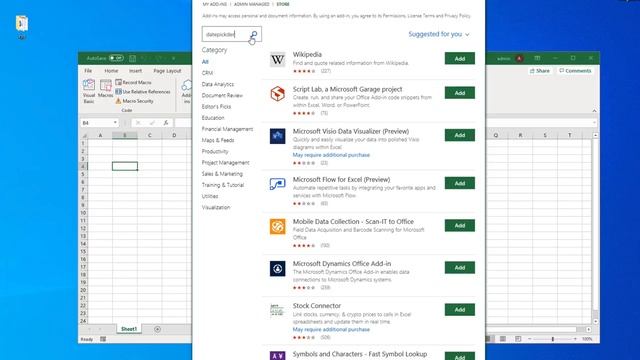Expand the Suggested for you sort dropdown
Image resolution: width=640 pixels, height=360 pixels.
439,34
